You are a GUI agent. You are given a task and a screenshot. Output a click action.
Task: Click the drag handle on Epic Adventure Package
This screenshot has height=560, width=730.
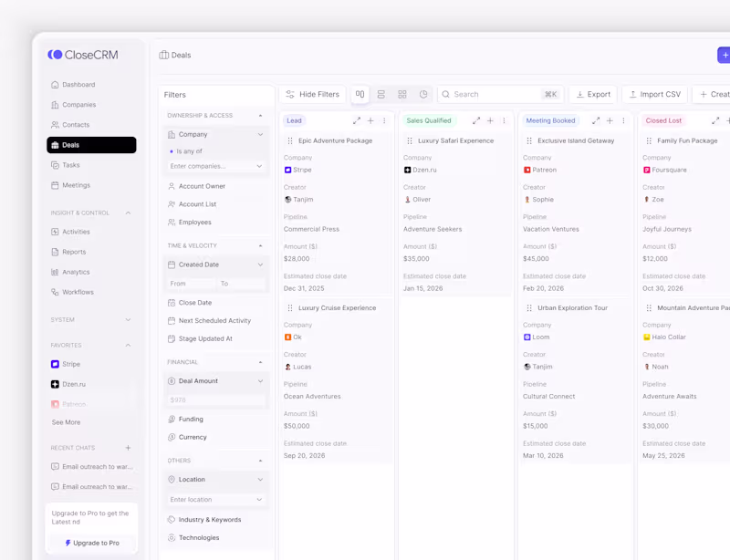pyautogui.click(x=290, y=140)
